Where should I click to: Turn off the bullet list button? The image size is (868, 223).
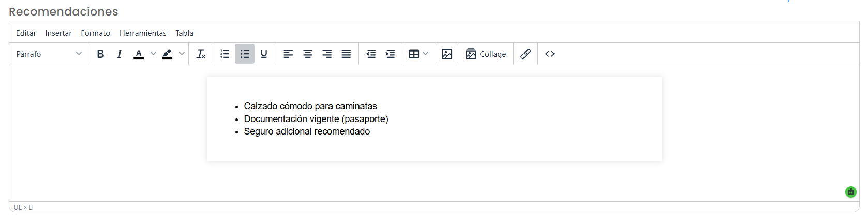[x=245, y=54]
